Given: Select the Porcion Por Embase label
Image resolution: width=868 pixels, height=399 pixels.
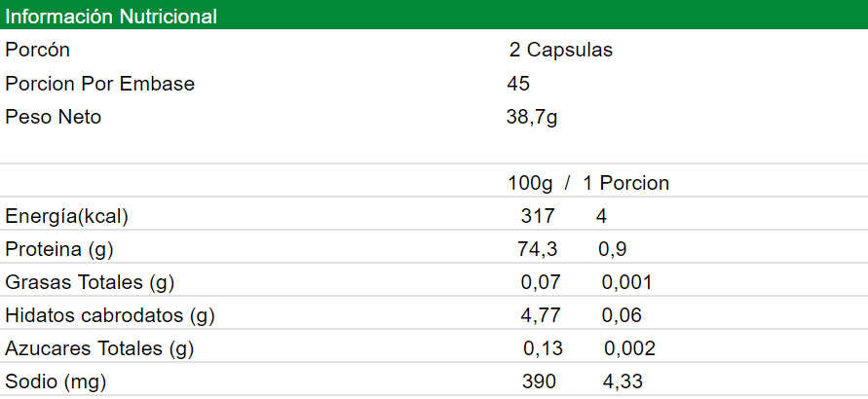Looking at the screenshot, I should (99, 84).
